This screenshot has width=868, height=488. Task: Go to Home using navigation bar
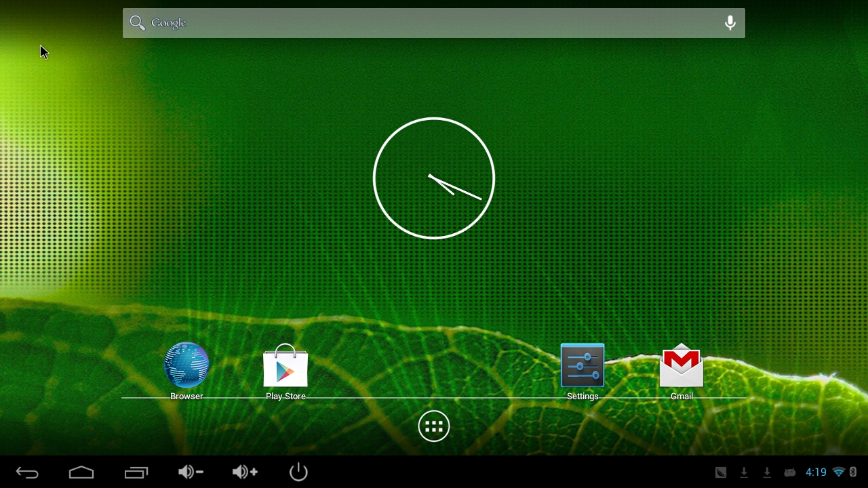click(81, 472)
